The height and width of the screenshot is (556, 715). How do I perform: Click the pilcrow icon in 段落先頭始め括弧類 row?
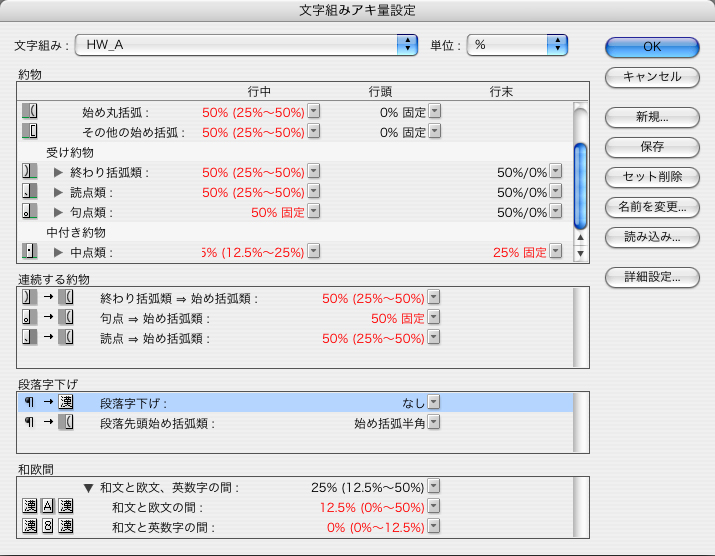point(30,422)
